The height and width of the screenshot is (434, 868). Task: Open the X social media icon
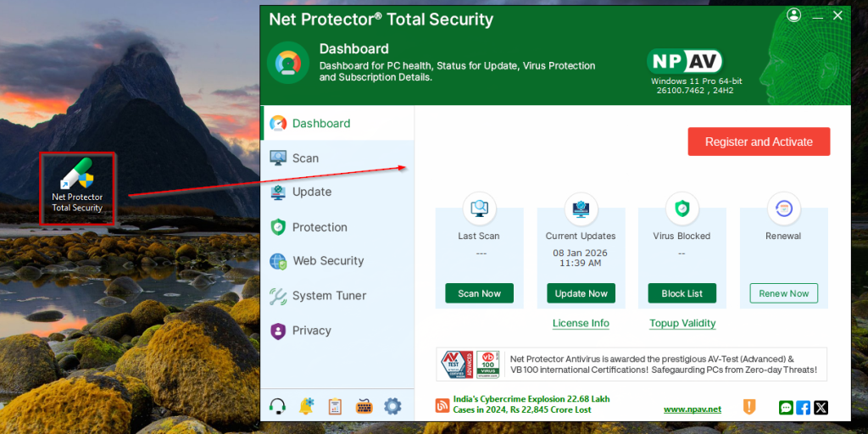point(821,408)
